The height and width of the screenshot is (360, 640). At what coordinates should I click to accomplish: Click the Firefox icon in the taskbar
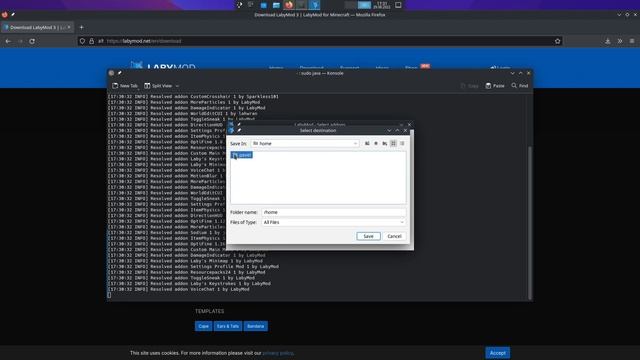click(x=289, y=5)
